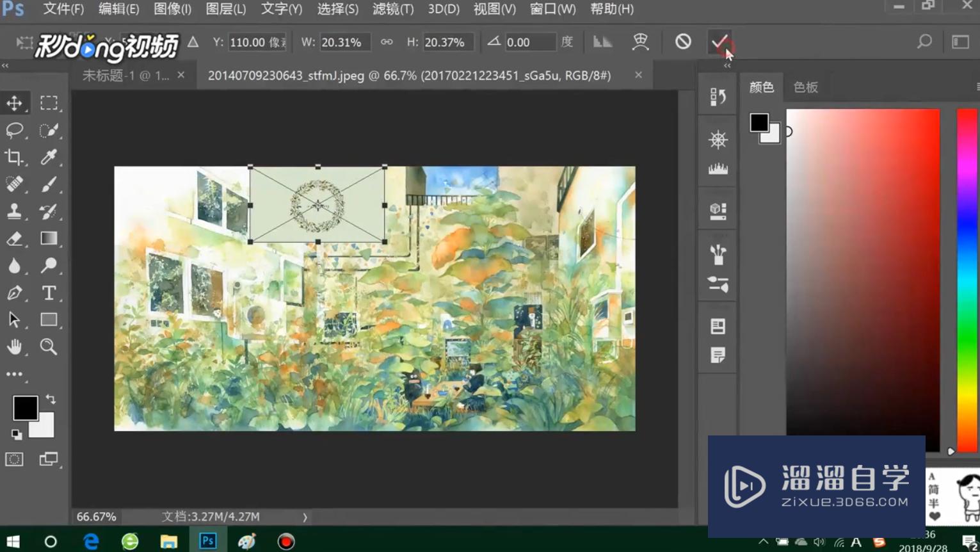
Task: Select the Blur tool
Action: (14, 265)
